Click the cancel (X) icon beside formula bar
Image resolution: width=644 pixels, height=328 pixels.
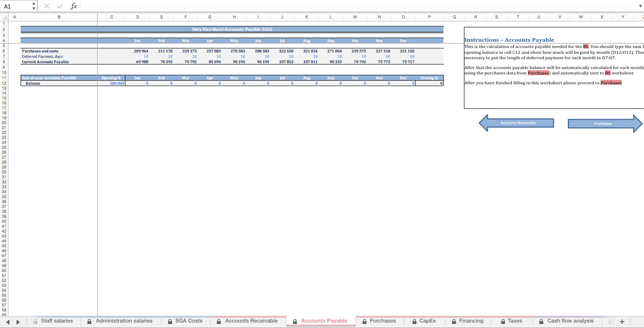tap(47, 6)
